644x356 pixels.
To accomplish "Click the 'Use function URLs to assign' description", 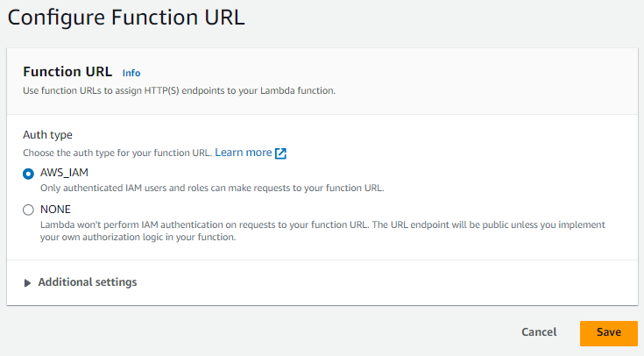I will 179,91.
